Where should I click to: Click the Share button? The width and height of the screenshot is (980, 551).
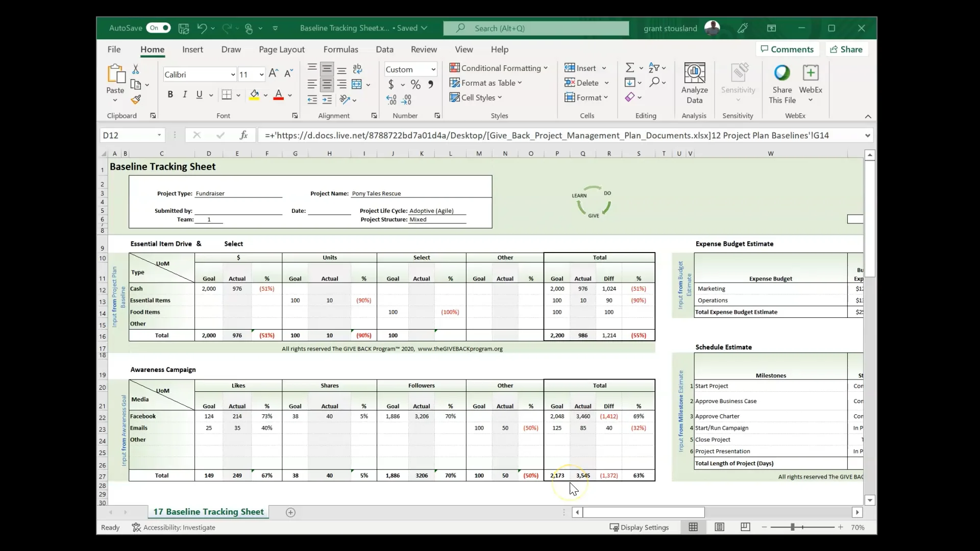846,49
